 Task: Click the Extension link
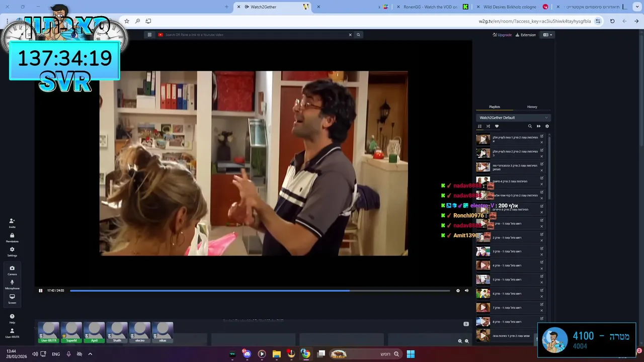tap(526, 35)
